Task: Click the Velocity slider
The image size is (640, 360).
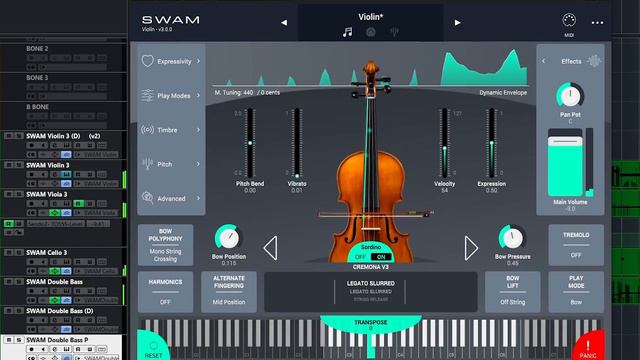Action: tap(444, 143)
